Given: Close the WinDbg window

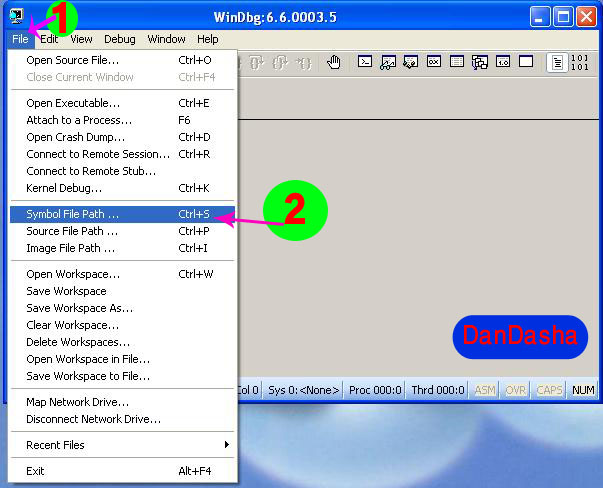Looking at the screenshot, I should (x=586, y=17).
